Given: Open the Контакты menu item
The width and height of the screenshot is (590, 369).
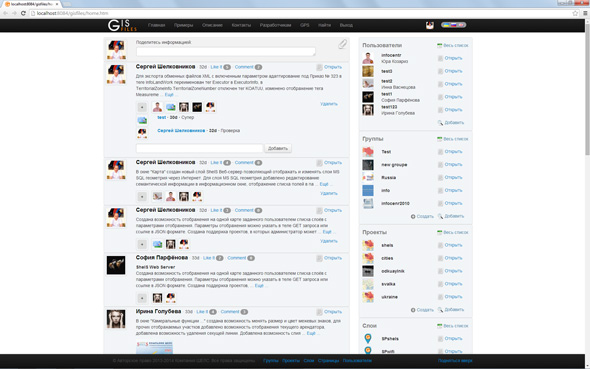Looking at the screenshot, I should tap(241, 25).
